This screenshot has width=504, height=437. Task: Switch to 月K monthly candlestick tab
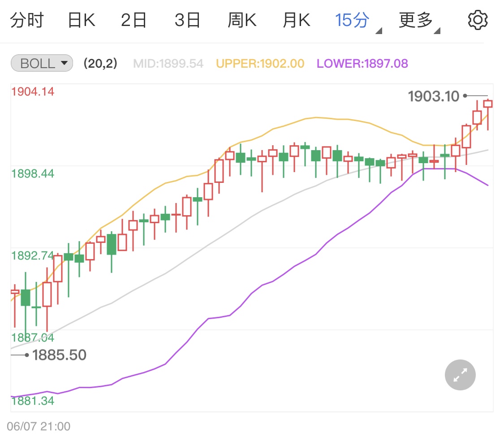[297, 20]
